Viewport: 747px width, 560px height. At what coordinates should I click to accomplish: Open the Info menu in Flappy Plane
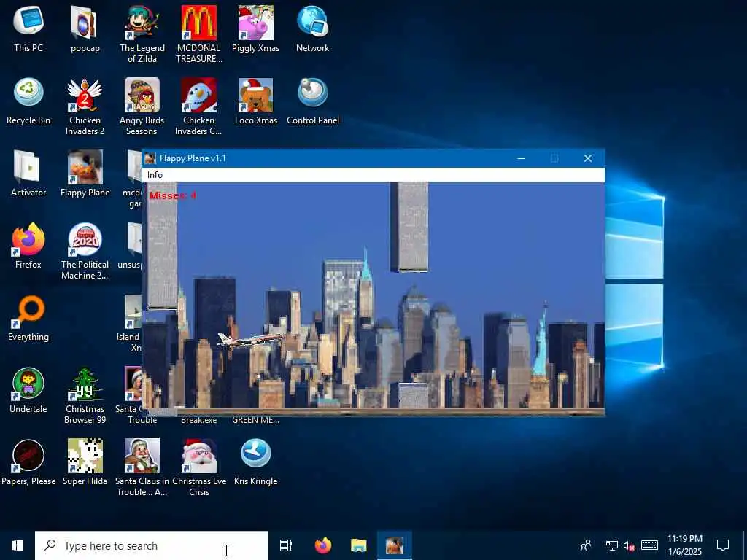coord(155,175)
